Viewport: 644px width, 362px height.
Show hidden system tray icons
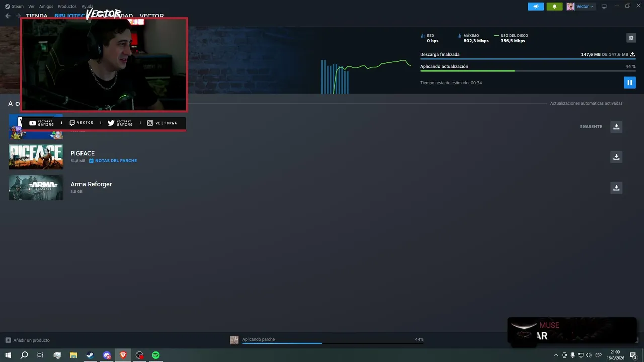pos(556,355)
